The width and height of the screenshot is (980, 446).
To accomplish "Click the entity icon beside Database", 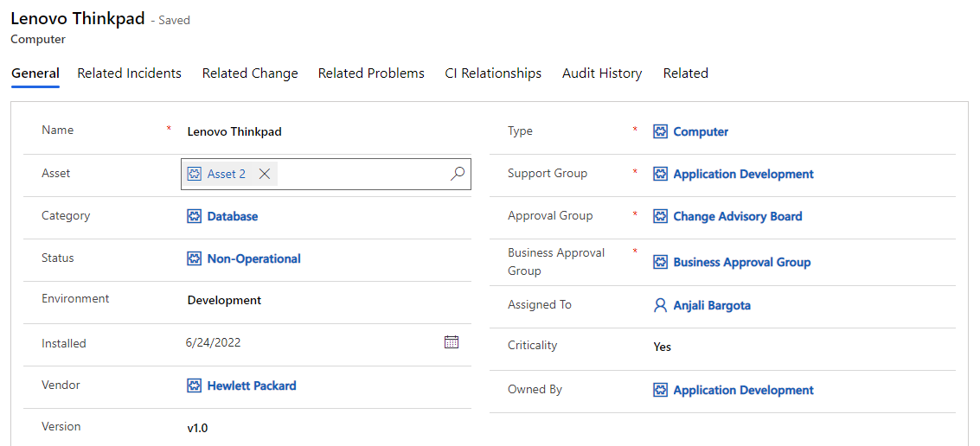I will coord(195,216).
